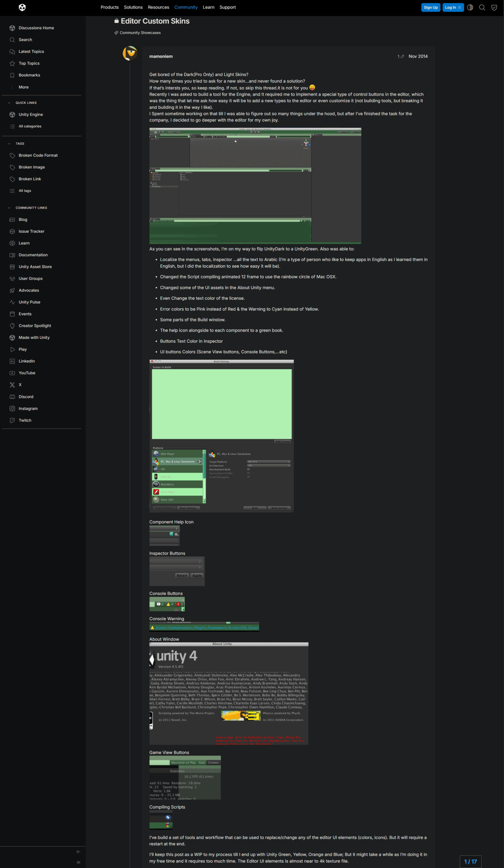Expand the More sidebar option
504x868 pixels.
coord(23,87)
